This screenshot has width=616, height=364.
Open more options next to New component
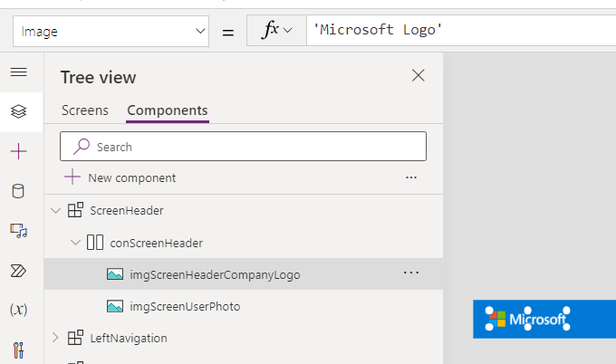tap(411, 177)
